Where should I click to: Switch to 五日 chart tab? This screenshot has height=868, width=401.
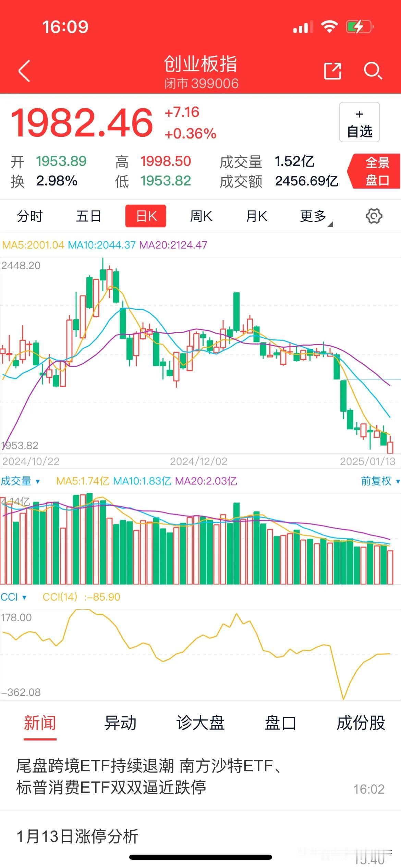coord(88,216)
